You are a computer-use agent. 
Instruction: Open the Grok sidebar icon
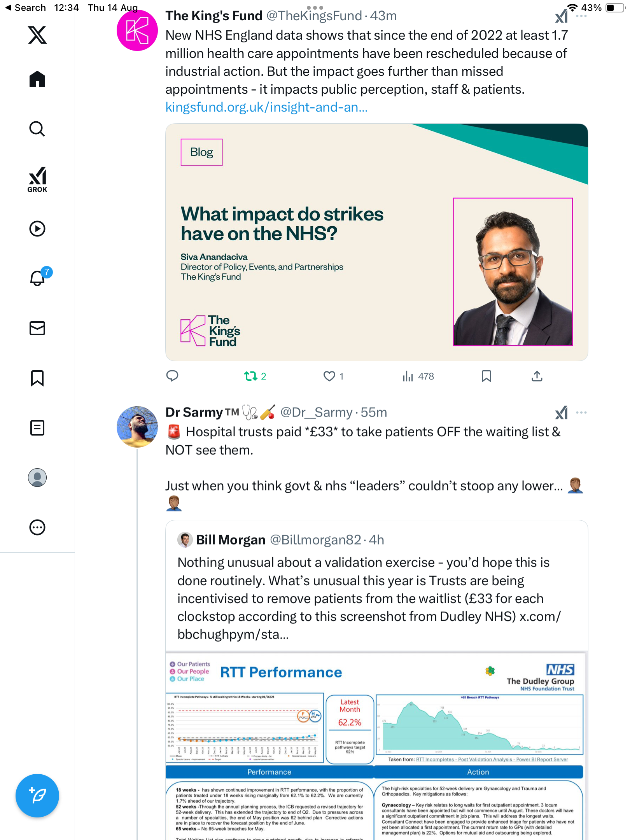[x=37, y=179]
